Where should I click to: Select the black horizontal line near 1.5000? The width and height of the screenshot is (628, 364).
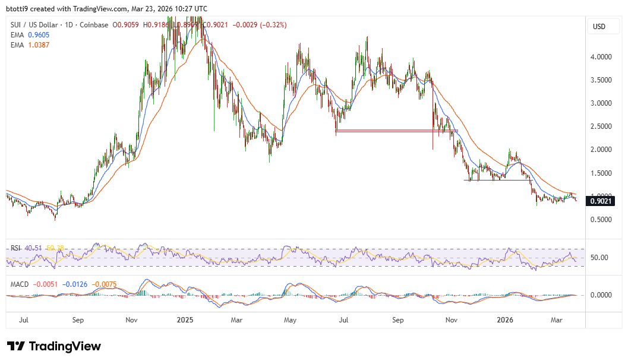pyautogui.click(x=497, y=179)
